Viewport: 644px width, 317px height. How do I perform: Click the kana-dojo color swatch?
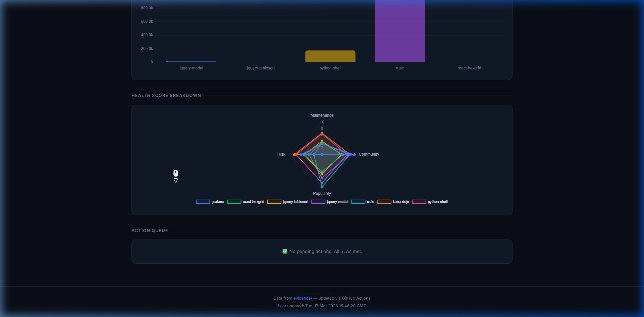click(x=385, y=202)
